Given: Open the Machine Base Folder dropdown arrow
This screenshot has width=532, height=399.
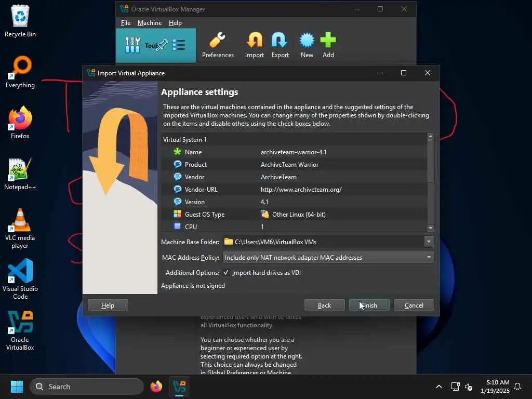Looking at the screenshot, I should pyautogui.click(x=429, y=242).
